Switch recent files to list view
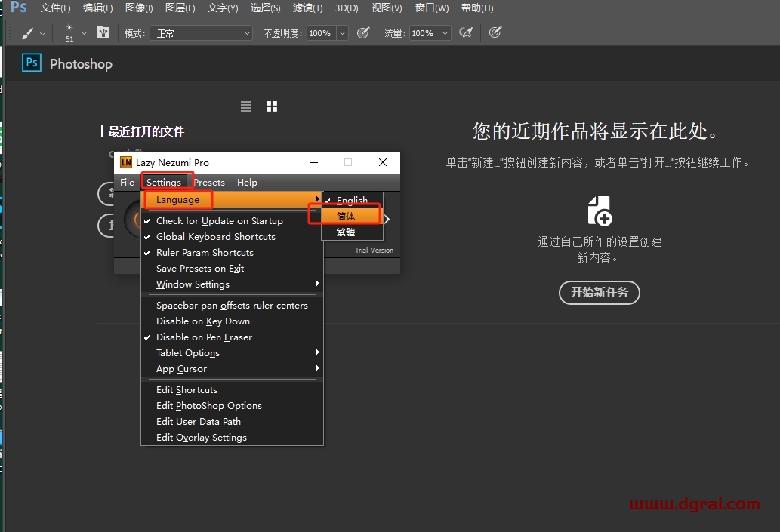This screenshot has height=532, width=780. (x=245, y=106)
